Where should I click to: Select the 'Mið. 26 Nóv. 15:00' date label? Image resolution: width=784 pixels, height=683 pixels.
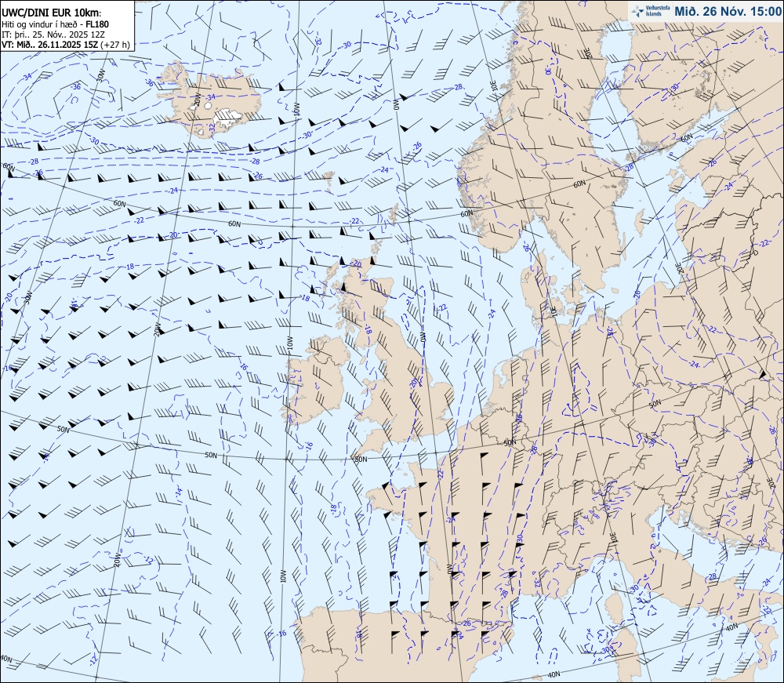728,11
